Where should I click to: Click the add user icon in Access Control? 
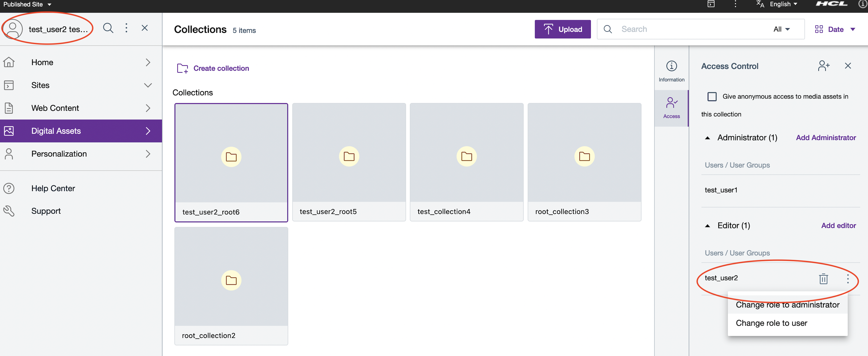pos(823,66)
